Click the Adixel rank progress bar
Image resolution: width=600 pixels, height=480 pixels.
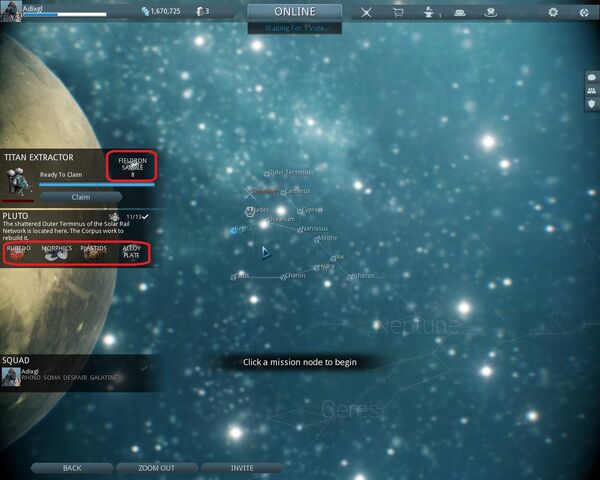(x=65, y=15)
